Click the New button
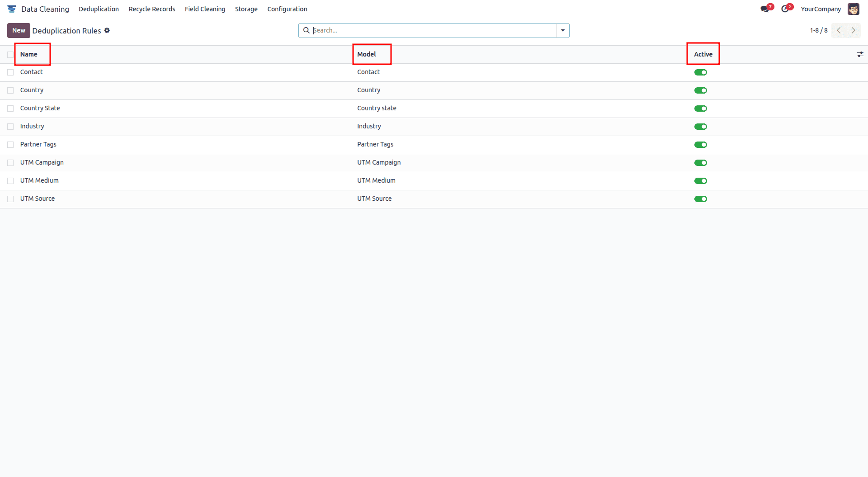 click(x=19, y=30)
